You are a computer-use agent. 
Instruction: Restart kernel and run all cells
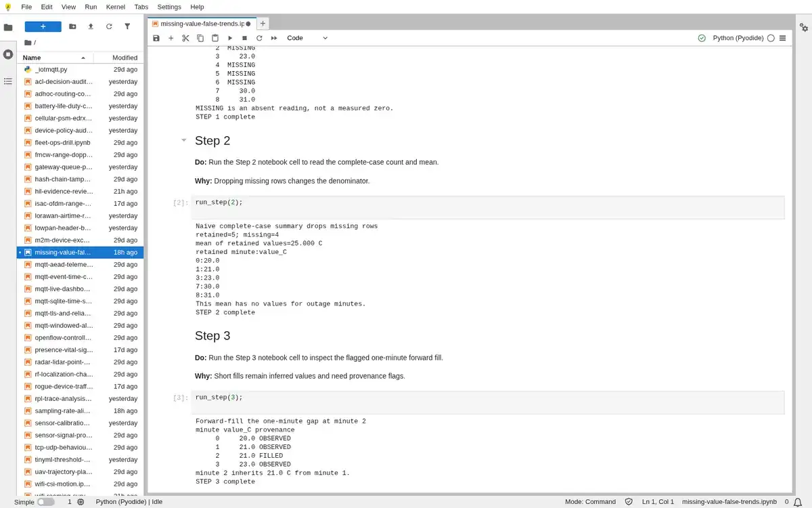click(x=274, y=38)
